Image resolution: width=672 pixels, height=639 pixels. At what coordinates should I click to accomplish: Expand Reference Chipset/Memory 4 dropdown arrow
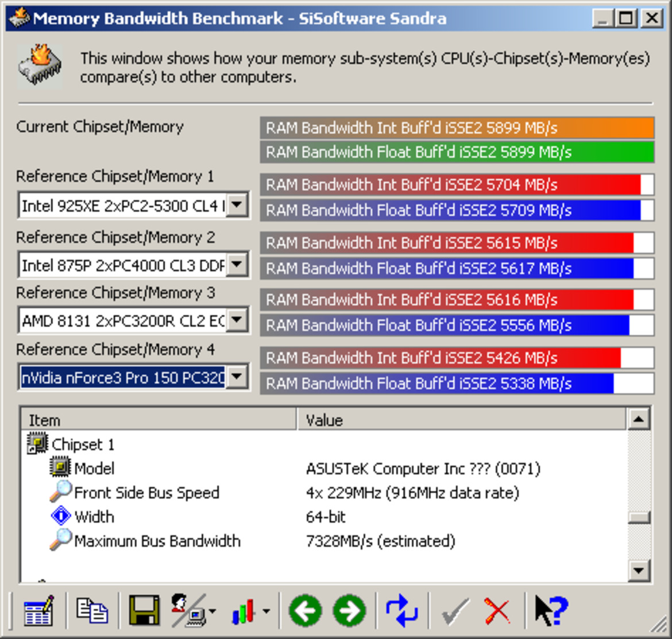tap(237, 377)
